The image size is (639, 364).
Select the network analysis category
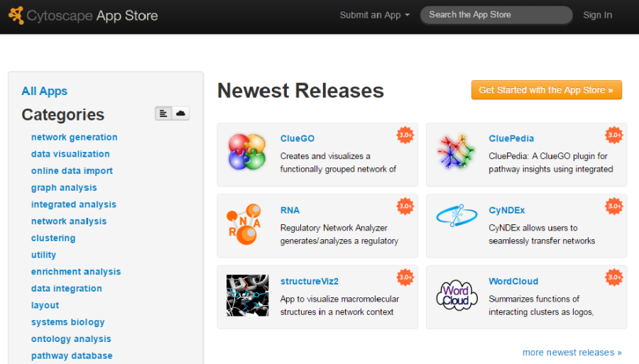tap(69, 221)
